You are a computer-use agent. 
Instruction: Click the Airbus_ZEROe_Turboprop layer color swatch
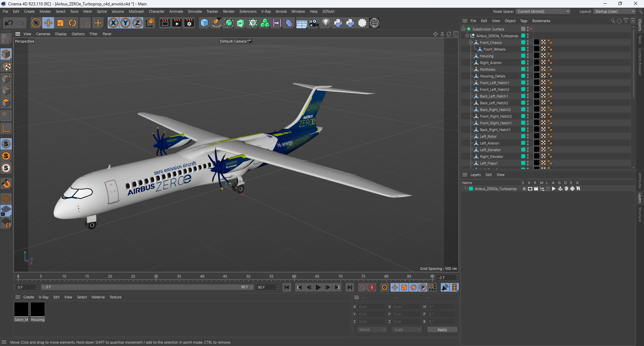point(471,189)
